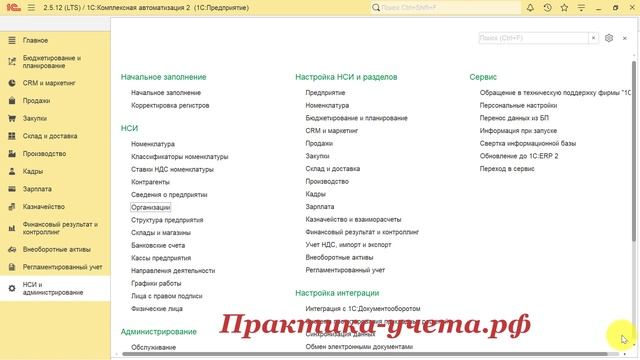Click the Внеоборотные активы car icon
This screenshot has width=640, height=360.
pyautogui.click(x=12, y=249)
